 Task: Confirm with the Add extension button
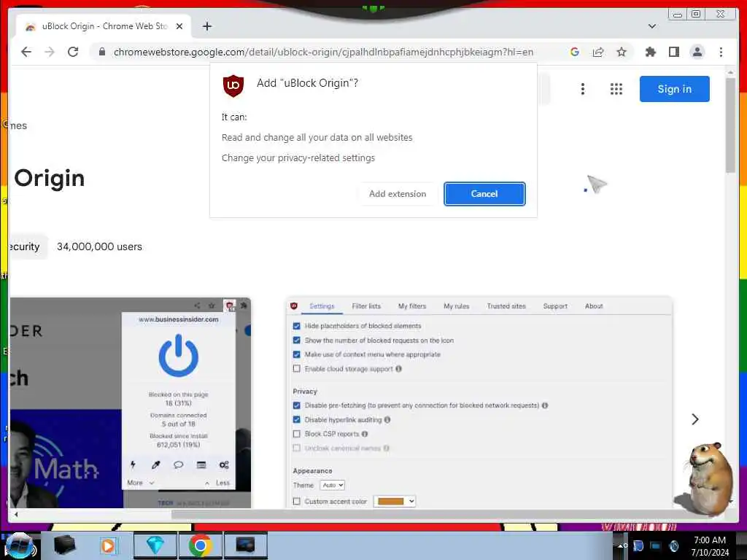(x=398, y=194)
